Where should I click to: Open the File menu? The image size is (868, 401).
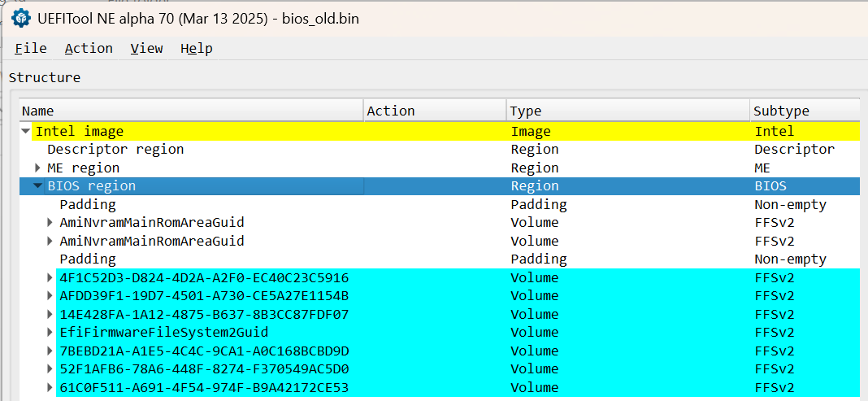[x=30, y=48]
